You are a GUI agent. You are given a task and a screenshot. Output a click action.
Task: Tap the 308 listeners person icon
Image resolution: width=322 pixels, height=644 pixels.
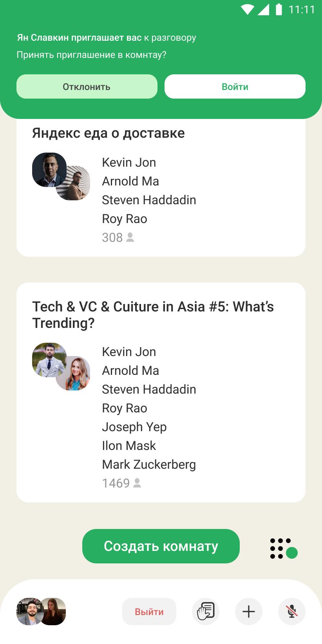[130, 237]
